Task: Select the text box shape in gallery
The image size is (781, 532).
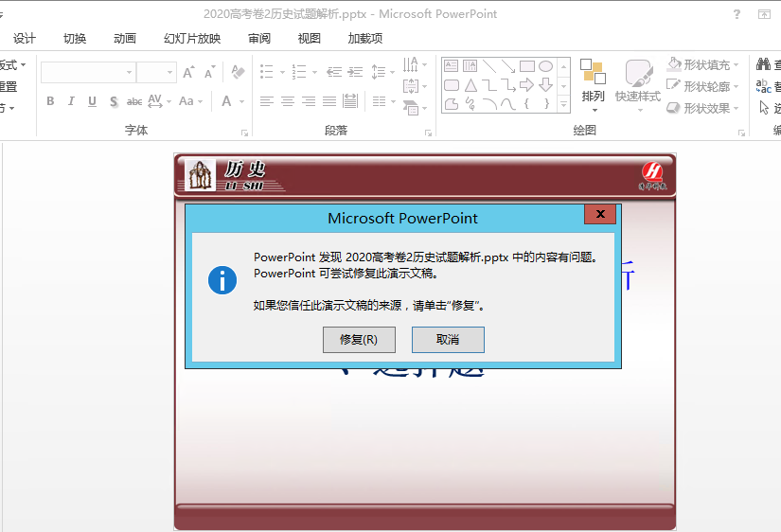Action: tap(452, 65)
